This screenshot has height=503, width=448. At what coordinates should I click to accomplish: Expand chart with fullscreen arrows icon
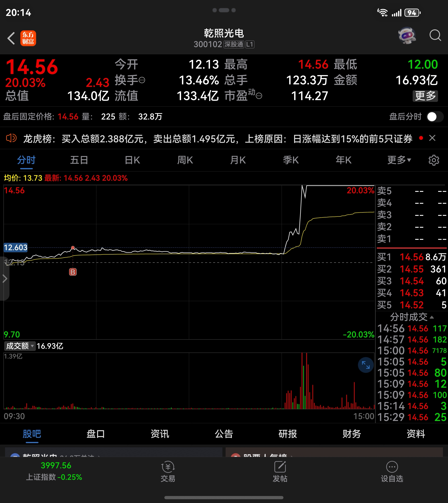click(366, 365)
